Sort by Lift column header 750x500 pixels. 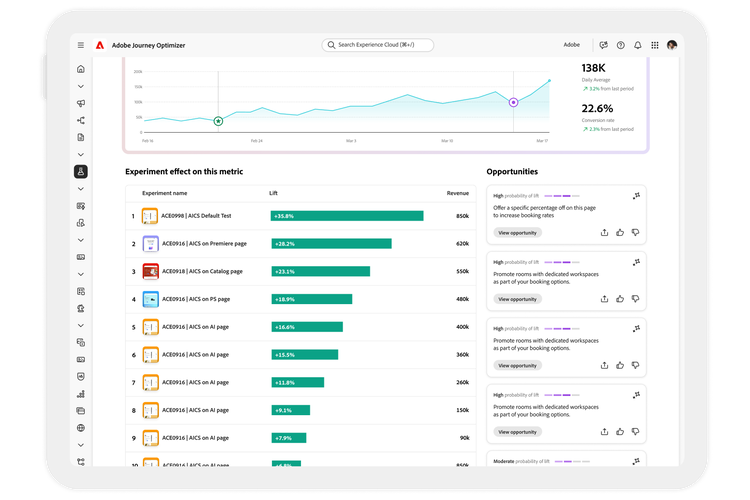pos(273,193)
